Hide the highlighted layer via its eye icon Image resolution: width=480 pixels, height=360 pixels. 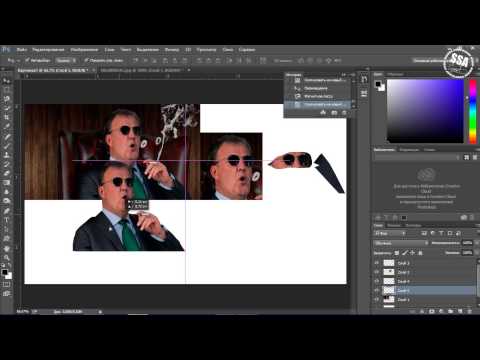377,290
